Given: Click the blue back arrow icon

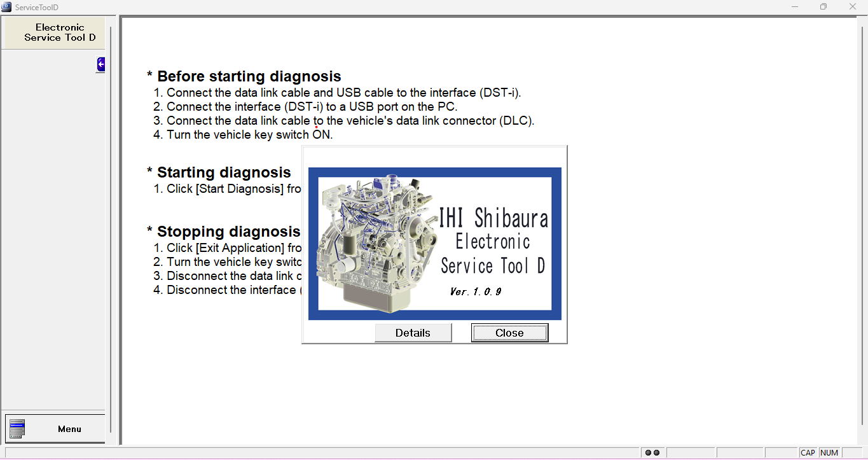Looking at the screenshot, I should coord(100,64).
